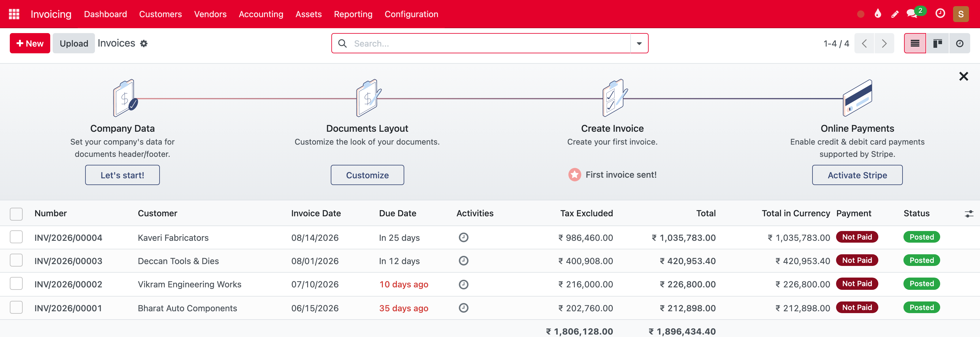Click the pencil studio icon in top bar
The height and width of the screenshot is (337, 980).
pos(895,14)
